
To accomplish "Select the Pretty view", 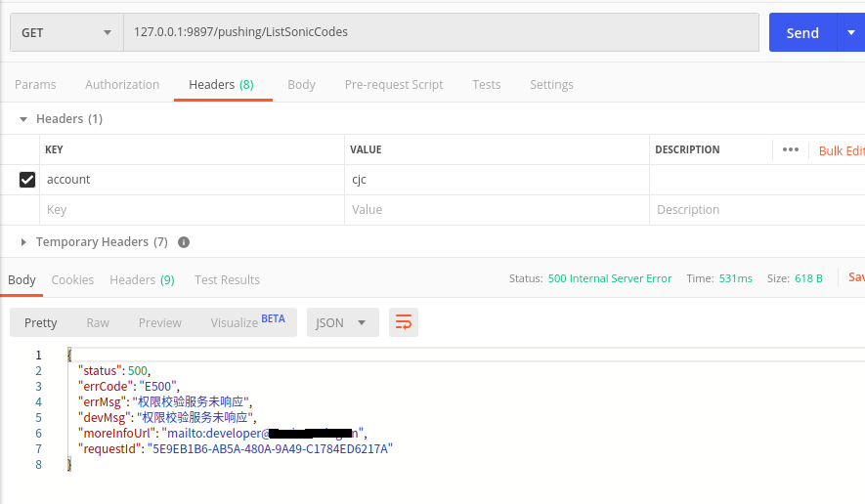I will [x=40, y=322].
